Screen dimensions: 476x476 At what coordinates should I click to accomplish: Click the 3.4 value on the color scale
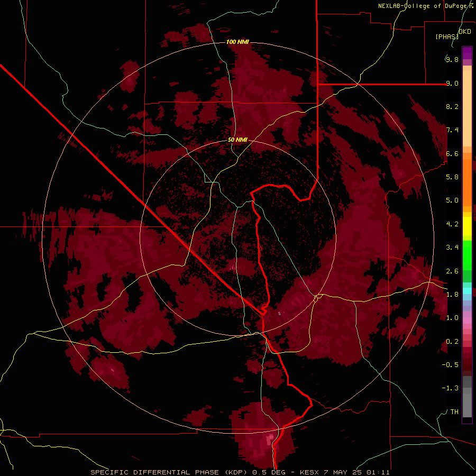pos(452,248)
